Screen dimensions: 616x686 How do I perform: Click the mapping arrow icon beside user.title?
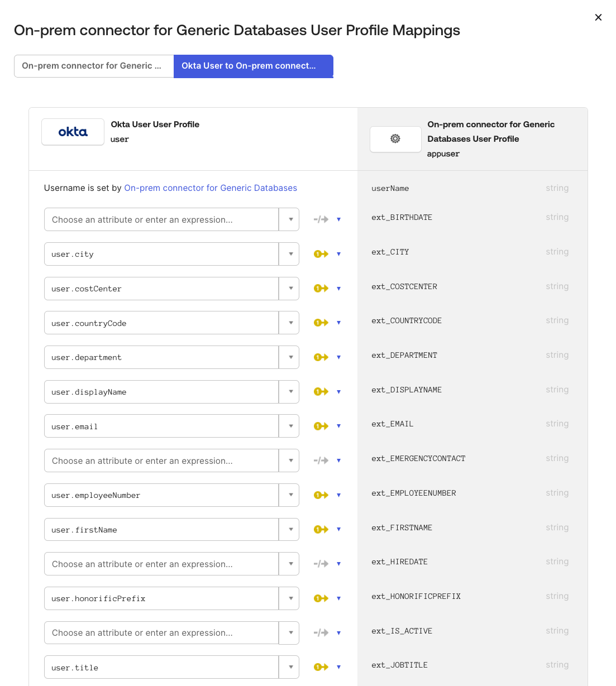pos(320,666)
